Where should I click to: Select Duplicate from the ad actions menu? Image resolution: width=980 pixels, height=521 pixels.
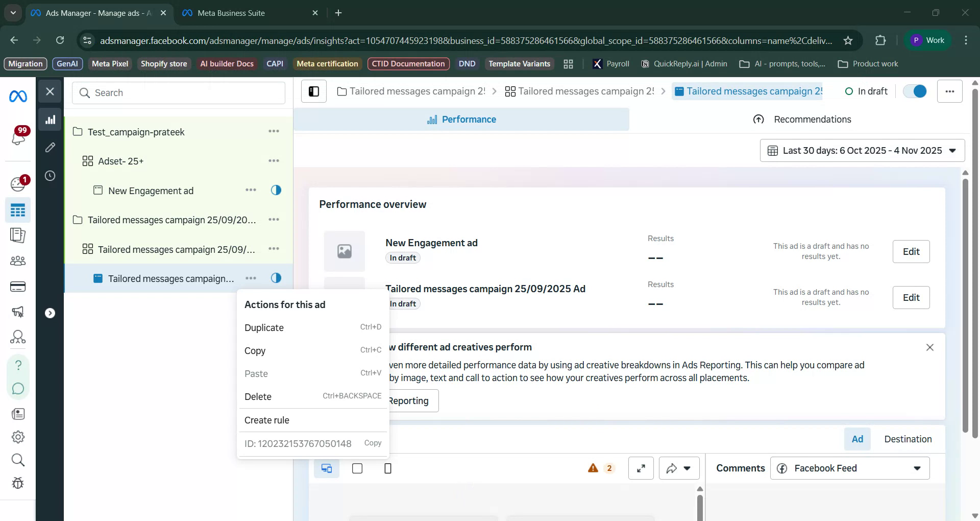263,327
